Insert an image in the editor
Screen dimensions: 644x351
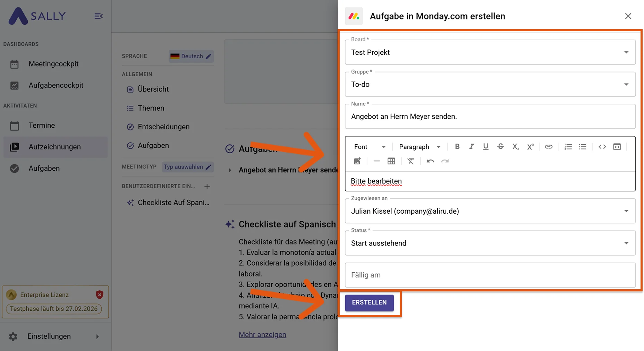[357, 161]
